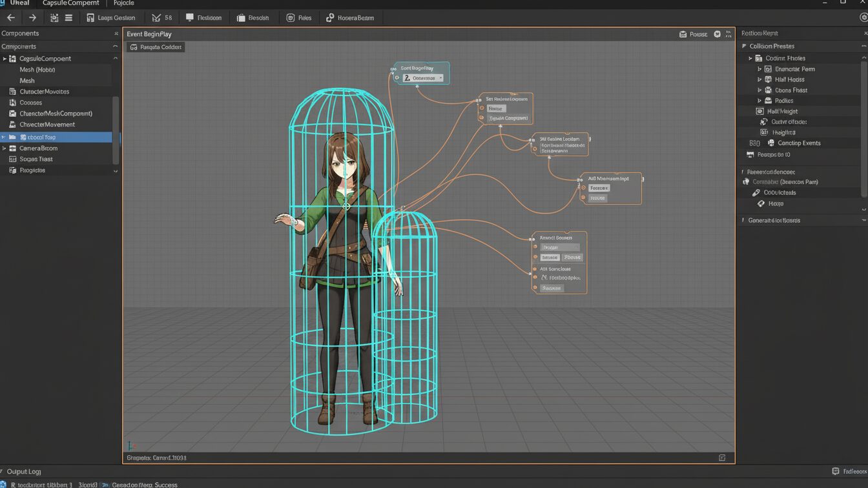Viewport: 868px width, 488px height.
Task: Click the round icon right of Pouse
Action: point(717,34)
